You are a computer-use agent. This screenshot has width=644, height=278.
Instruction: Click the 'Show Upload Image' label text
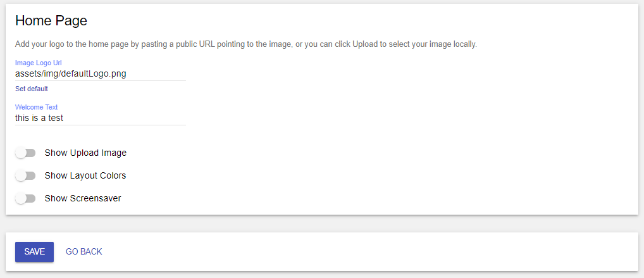pyautogui.click(x=85, y=153)
